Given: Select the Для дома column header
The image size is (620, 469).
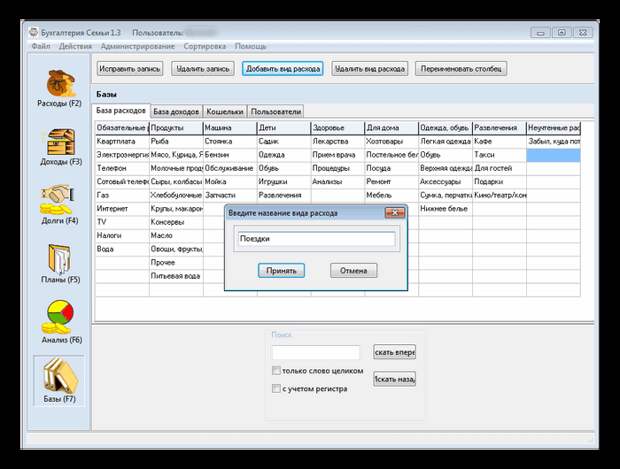Looking at the screenshot, I should 391,128.
